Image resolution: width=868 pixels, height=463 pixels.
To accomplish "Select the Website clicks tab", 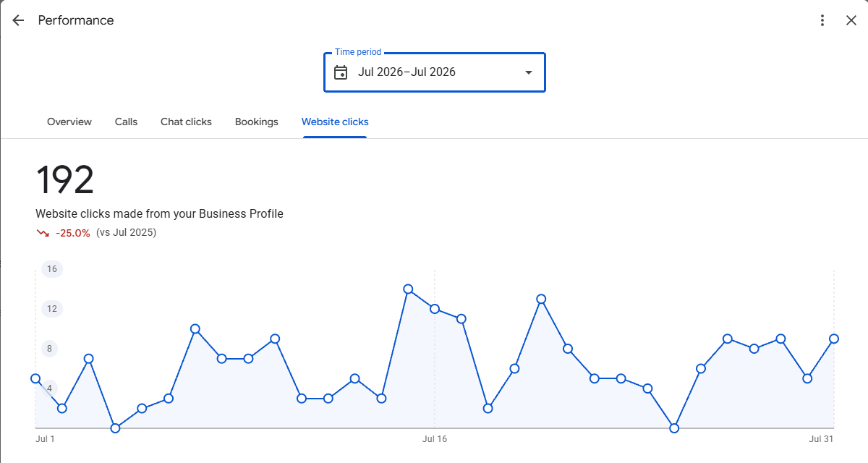I will pyautogui.click(x=335, y=122).
